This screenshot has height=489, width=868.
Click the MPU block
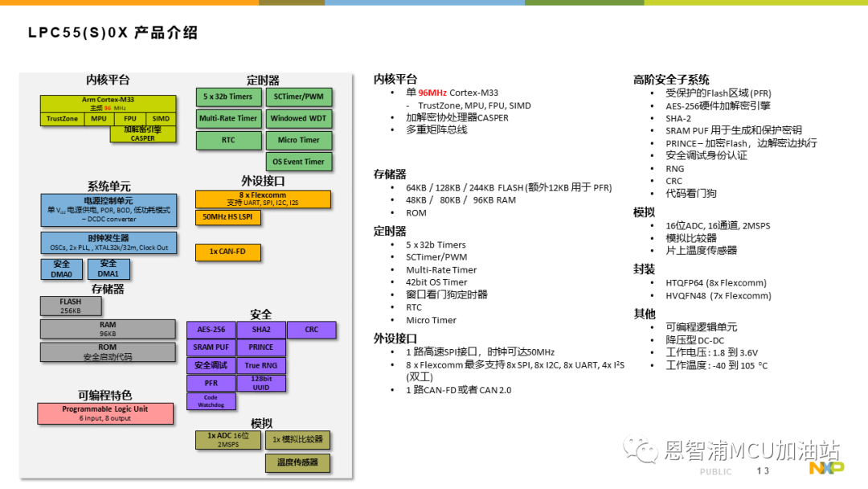pyautogui.click(x=99, y=118)
